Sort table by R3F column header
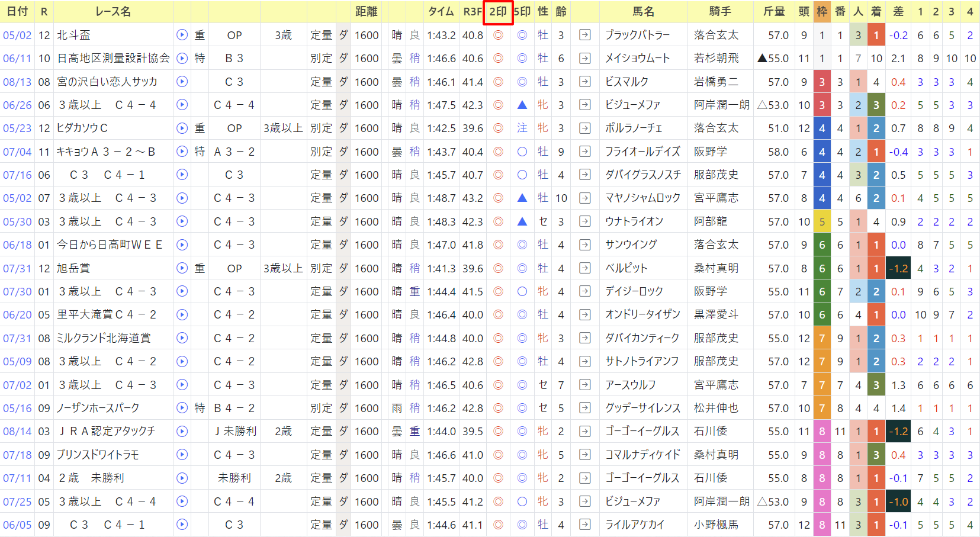Image resolution: width=980 pixels, height=537 pixels. click(x=473, y=12)
